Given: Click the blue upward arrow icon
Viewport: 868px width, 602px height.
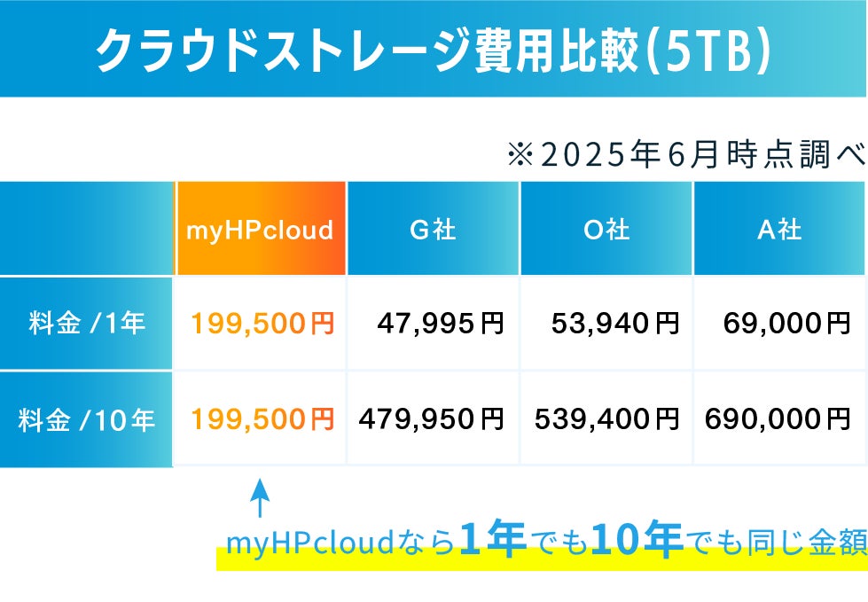Looking at the screenshot, I should [258, 498].
